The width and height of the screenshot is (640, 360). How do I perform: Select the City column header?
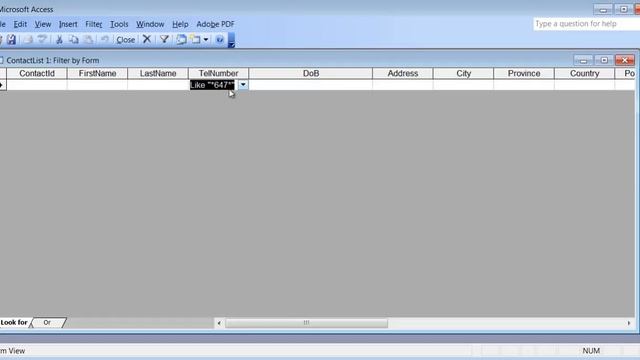pos(463,73)
